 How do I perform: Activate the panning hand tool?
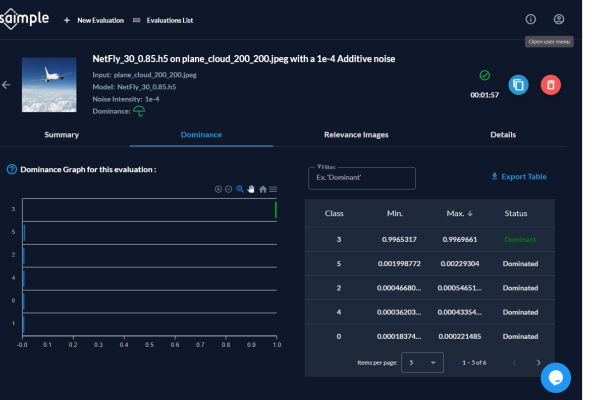tap(251, 189)
